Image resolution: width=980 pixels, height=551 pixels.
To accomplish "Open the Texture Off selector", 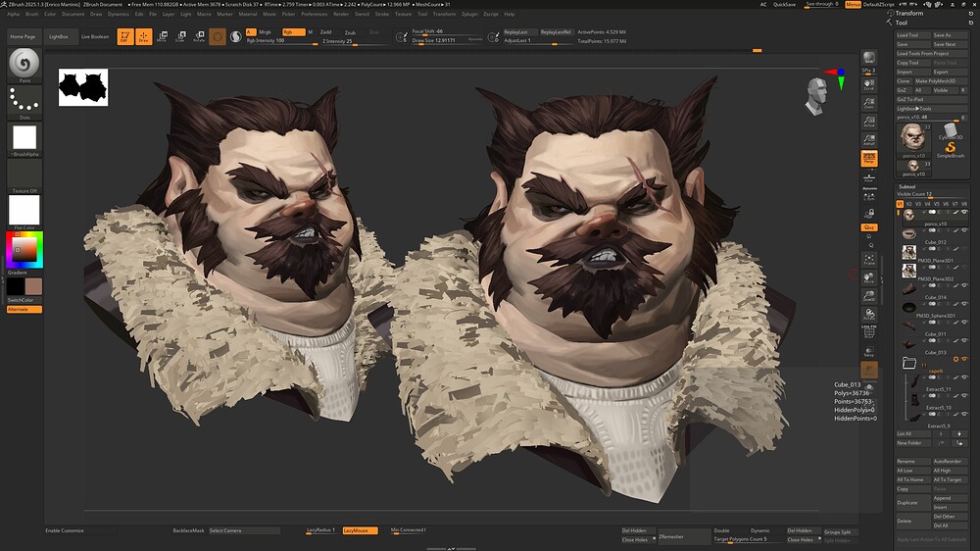I will tap(24, 176).
